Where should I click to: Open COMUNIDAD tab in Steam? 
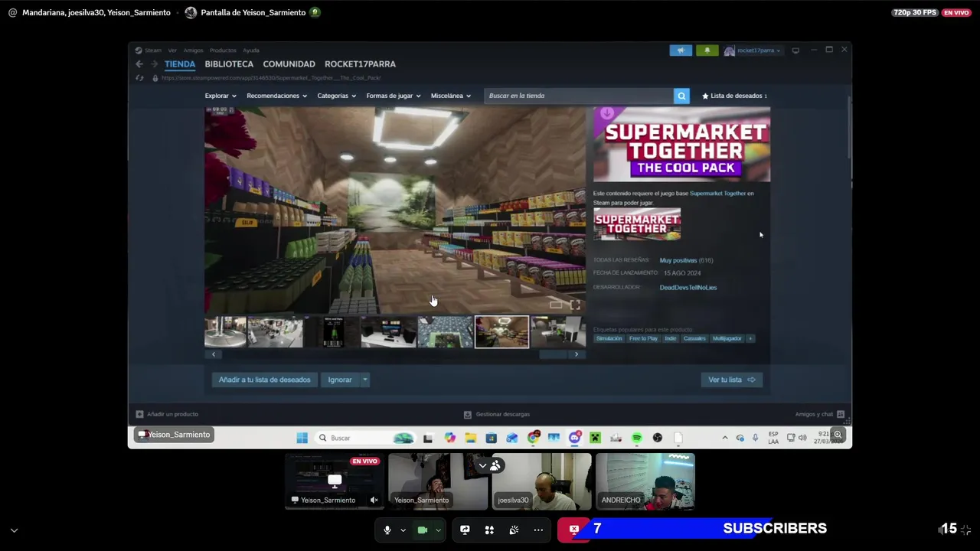tap(289, 64)
